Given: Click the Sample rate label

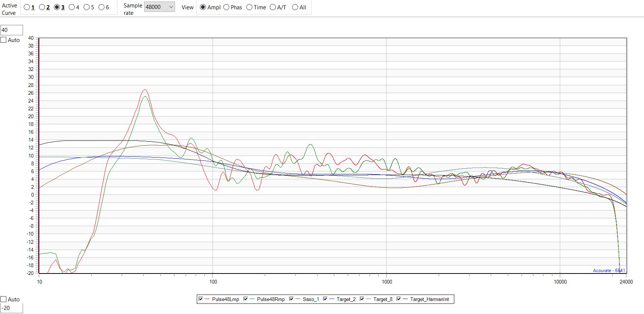Looking at the screenshot, I should point(133,9).
